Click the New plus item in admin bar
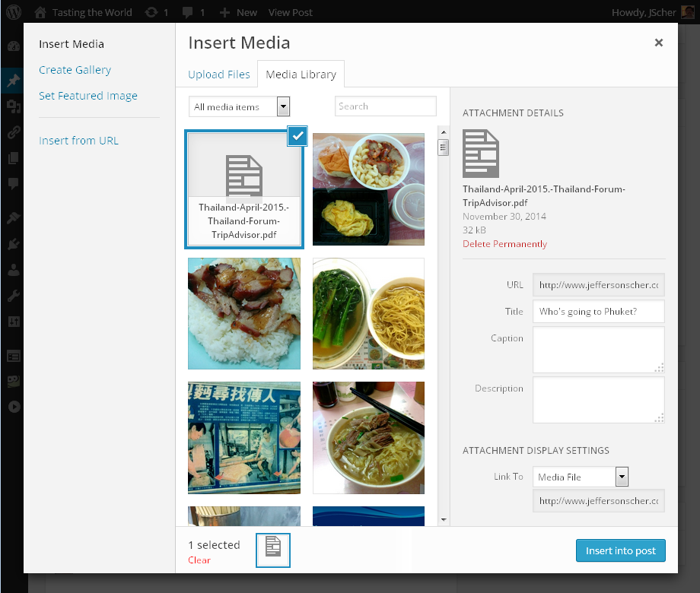Viewport: 700px width, 593px height. tap(238, 12)
